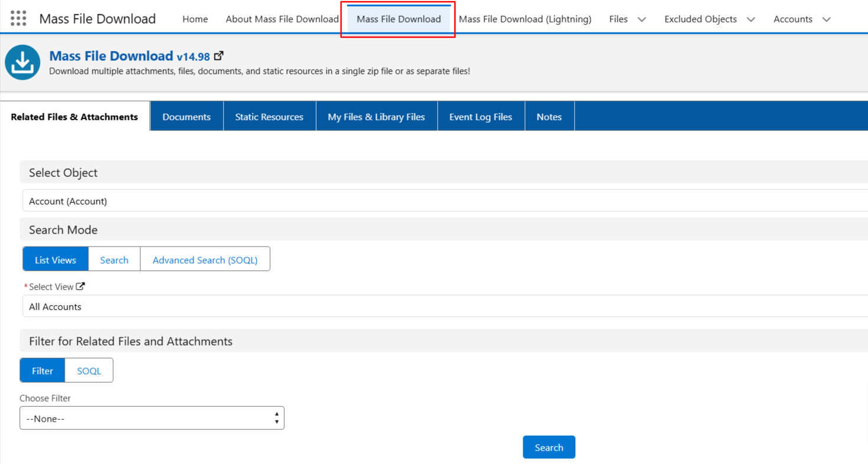Image resolution: width=868 pixels, height=464 pixels.
Task: Click the Mass File Download app logo icon
Action: (22, 62)
